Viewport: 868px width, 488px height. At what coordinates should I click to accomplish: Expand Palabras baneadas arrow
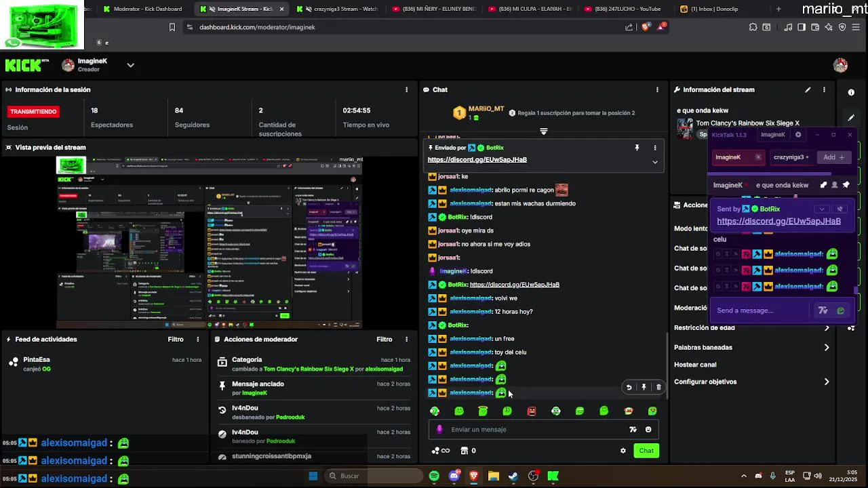(827, 348)
